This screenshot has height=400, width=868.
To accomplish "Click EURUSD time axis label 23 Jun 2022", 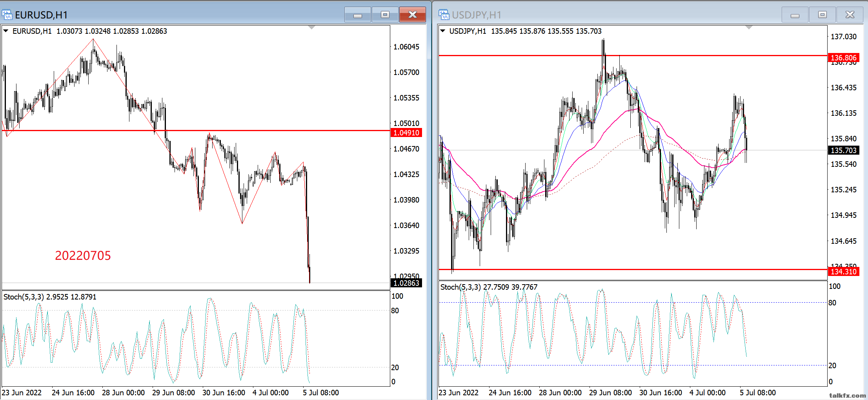I will 22,393.
